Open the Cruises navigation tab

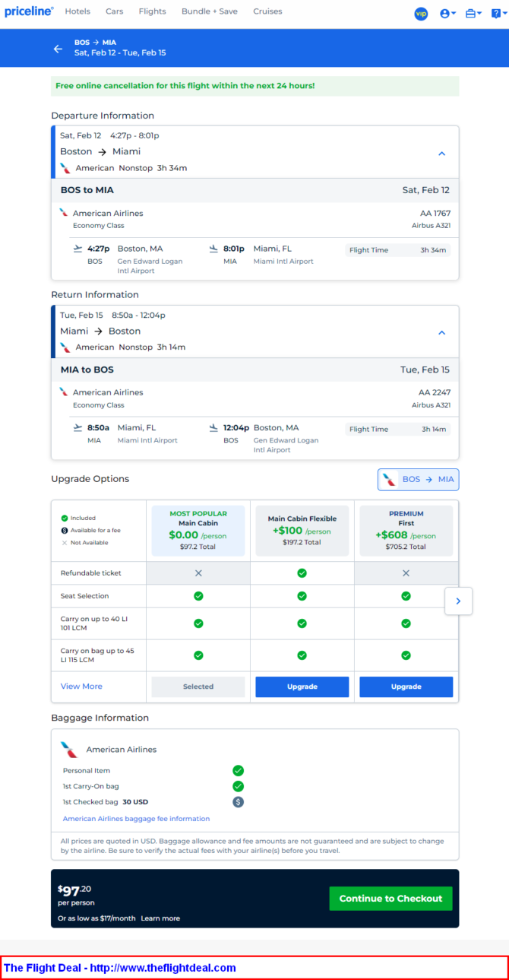[x=267, y=11]
